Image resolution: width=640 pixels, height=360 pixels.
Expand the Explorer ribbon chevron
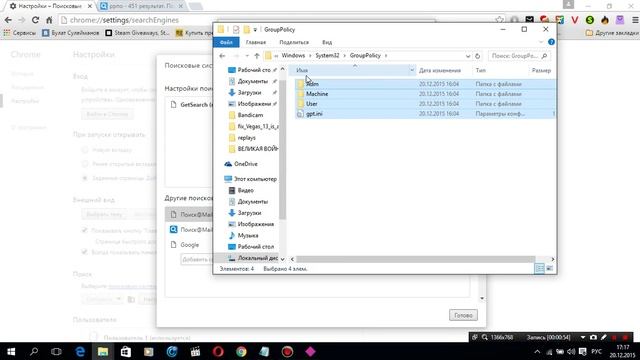tap(541, 42)
